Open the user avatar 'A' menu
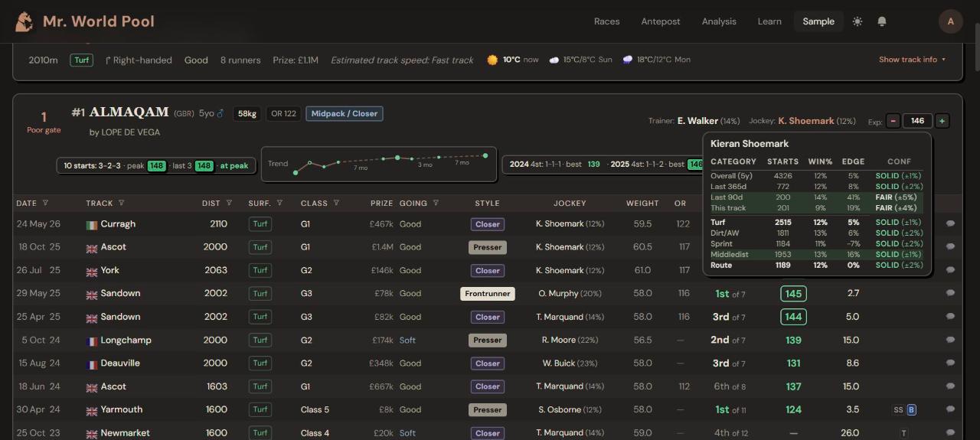Viewport: 980px width, 440px height. [x=951, y=21]
